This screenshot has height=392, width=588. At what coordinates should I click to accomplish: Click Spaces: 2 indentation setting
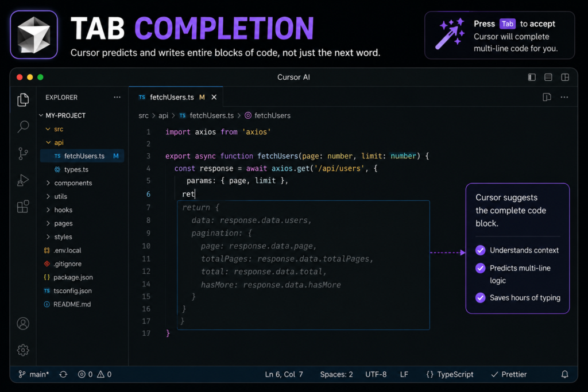click(x=336, y=374)
